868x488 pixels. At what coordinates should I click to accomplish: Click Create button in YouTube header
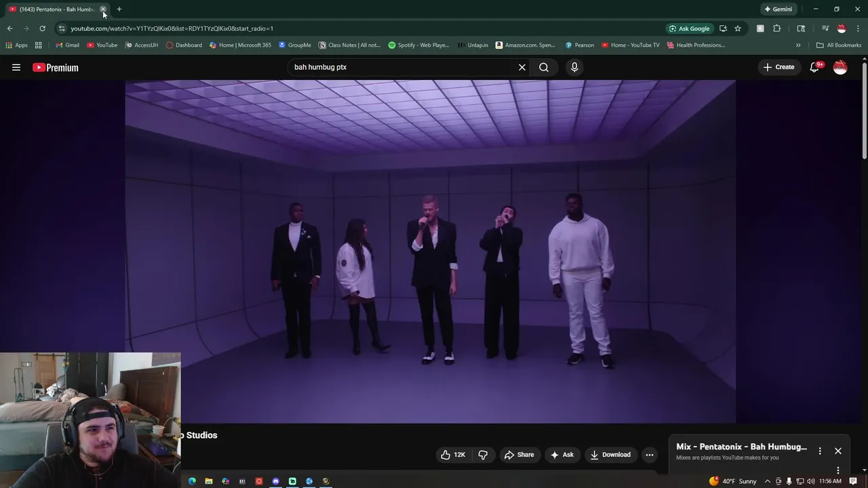tap(778, 67)
